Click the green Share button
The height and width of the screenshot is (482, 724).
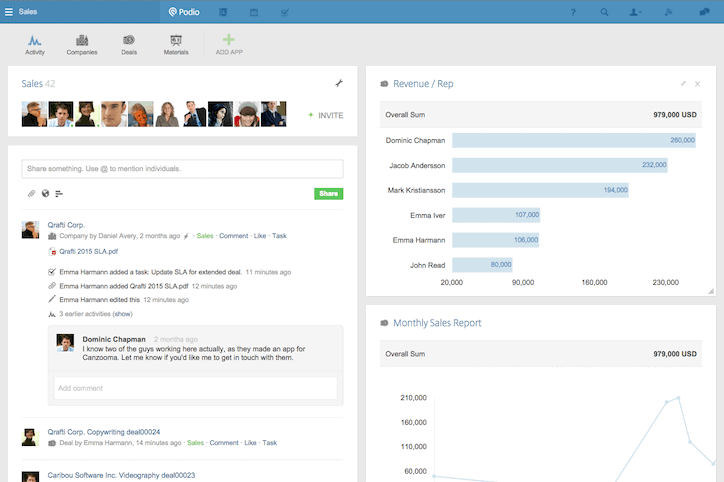click(328, 193)
